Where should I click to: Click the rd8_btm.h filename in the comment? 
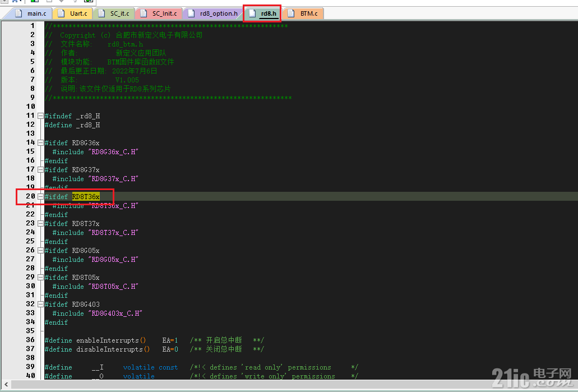click(x=126, y=44)
